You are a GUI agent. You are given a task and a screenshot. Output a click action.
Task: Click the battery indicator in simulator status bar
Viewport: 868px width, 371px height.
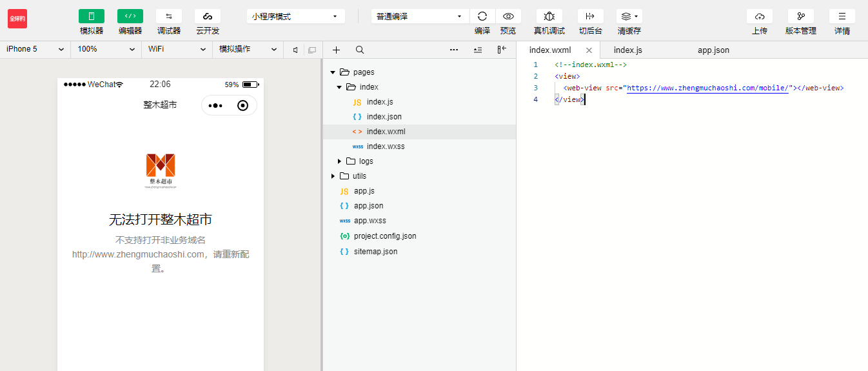[x=250, y=85]
